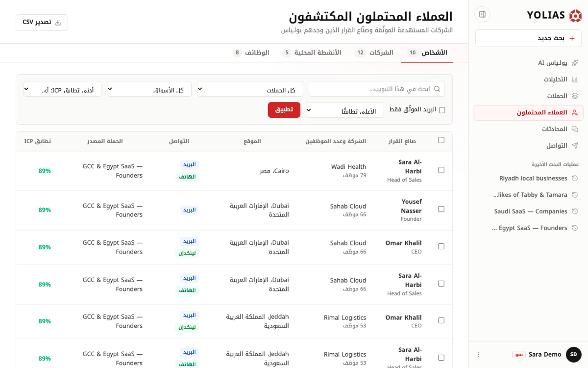Click the chat icon beside المحادثات
The image size is (588, 368).
click(x=575, y=129)
